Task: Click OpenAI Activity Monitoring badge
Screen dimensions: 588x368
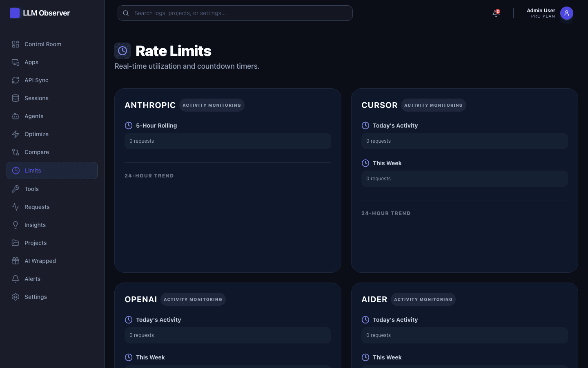Action: [193, 299]
